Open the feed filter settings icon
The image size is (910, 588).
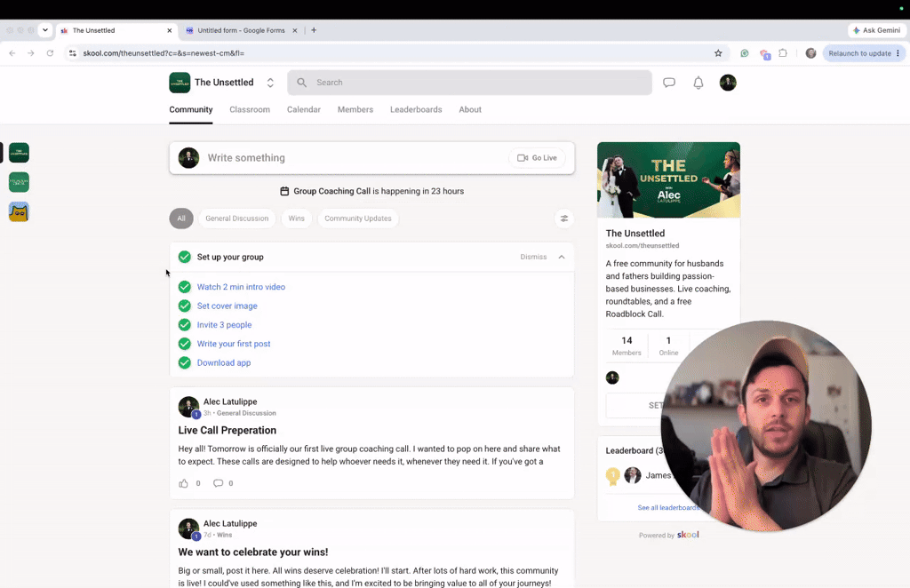564,219
